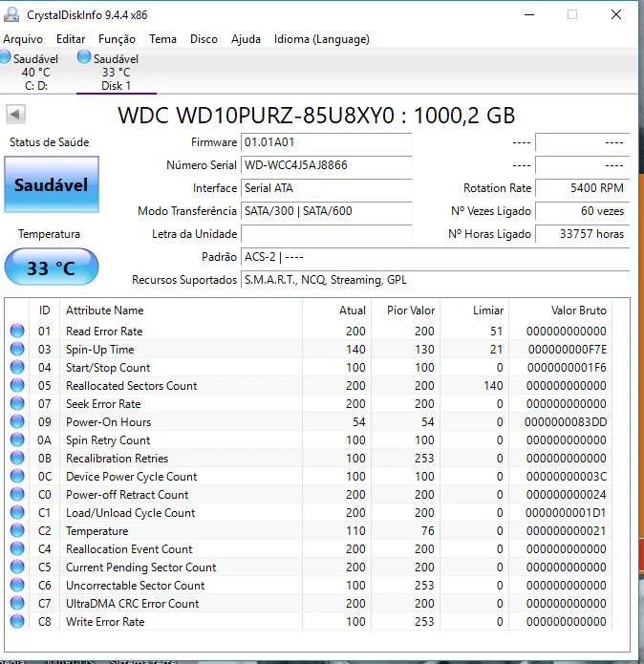644x664 pixels.
Task: Click status orb for Load/Unload Cycle Count
Action: (17, 512)
